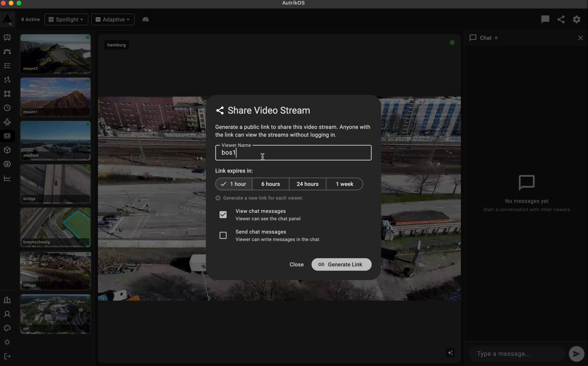The image size is (588, 366).
Task: Open the 3D cube view in sidebar
Action: tap(7, 150)
